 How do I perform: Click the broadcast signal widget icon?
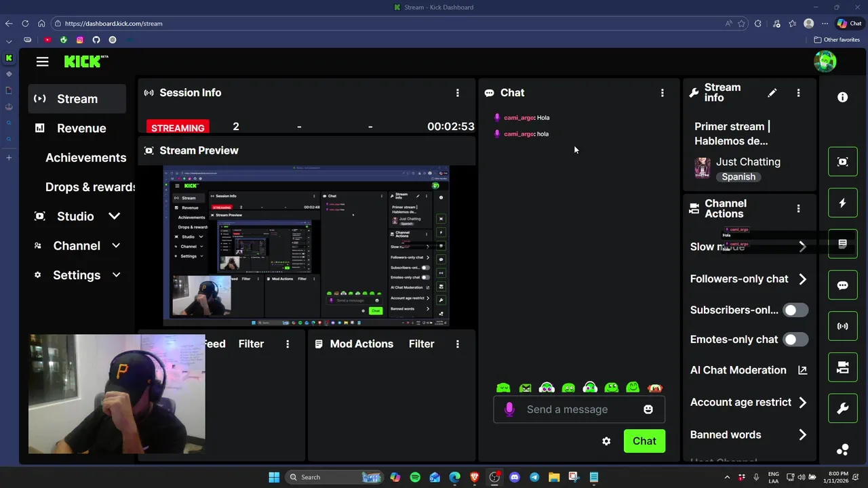coord(842,326)
